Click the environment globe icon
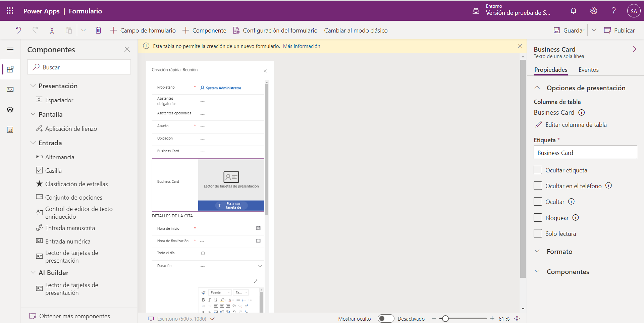Viewport: 644px width, 323px height. [x=476, y=11]
